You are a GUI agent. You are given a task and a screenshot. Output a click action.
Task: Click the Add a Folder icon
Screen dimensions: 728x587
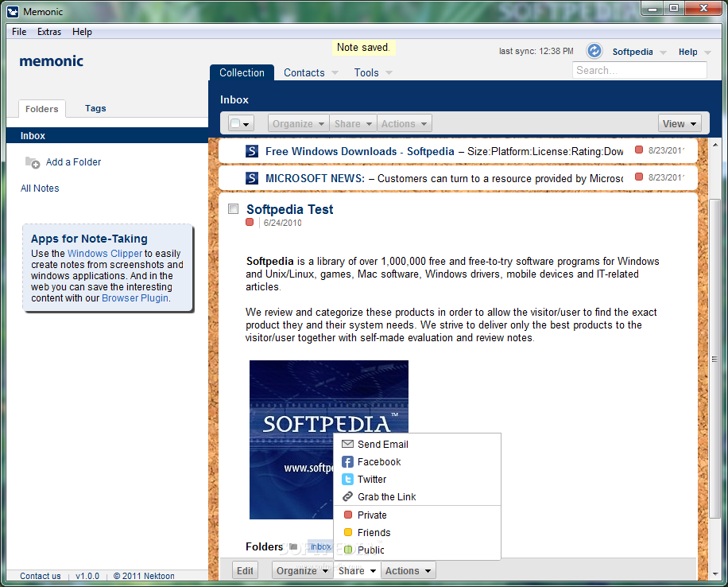click(x=33, y=162)
